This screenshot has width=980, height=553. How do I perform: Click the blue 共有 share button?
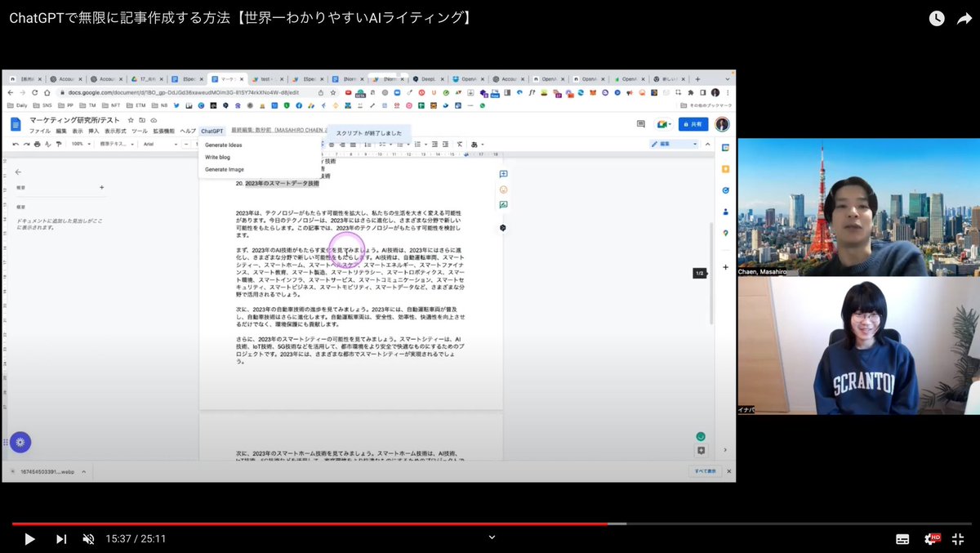coord(692,124)
